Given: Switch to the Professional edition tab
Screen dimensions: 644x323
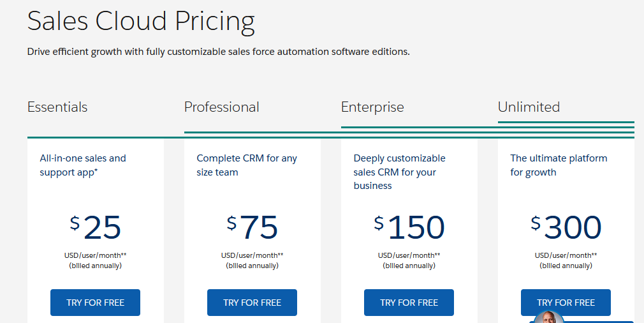Looking at the screenshot, I should (221, 107).
